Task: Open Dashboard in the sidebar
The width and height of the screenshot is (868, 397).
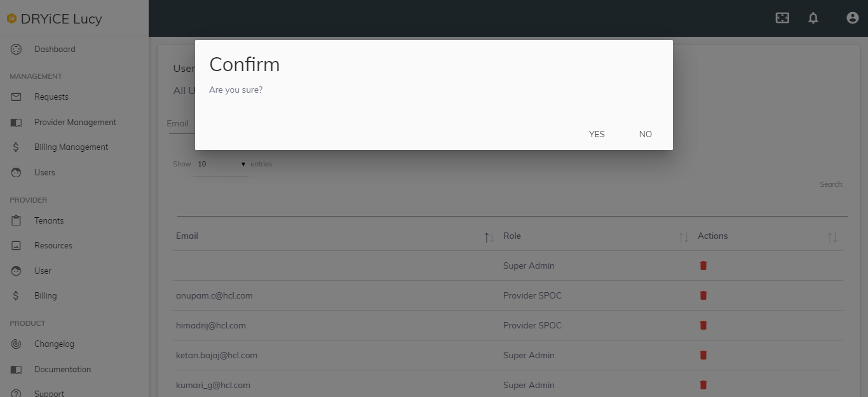Action: coord(55,49)
